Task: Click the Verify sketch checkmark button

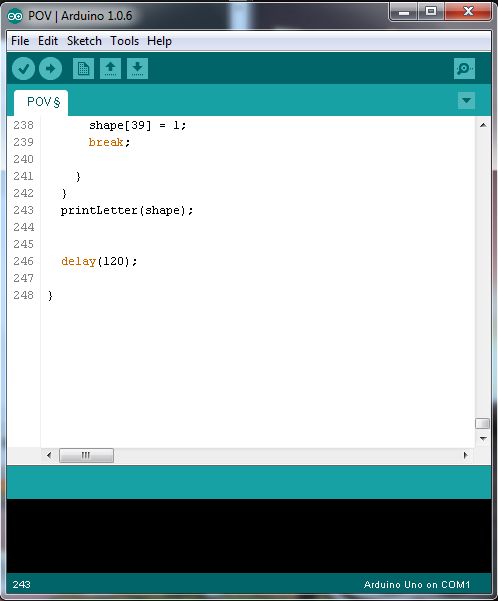Action: click(x=23, y=69)
